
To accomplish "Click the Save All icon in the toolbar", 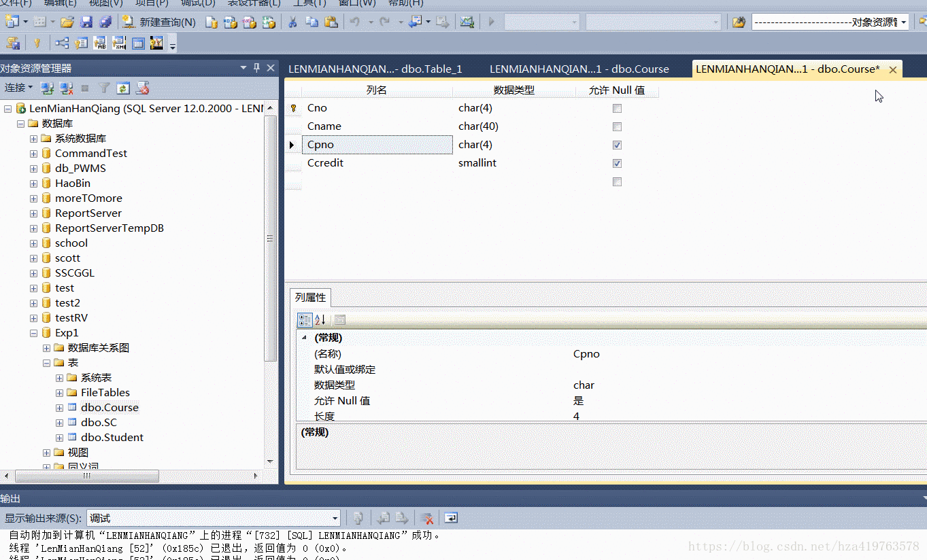I will click(103, 21).
